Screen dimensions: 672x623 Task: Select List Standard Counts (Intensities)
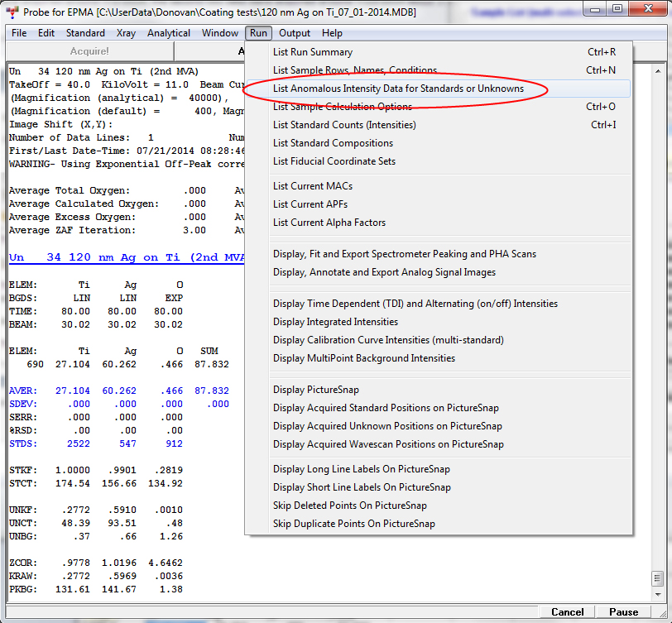[344, 125]
